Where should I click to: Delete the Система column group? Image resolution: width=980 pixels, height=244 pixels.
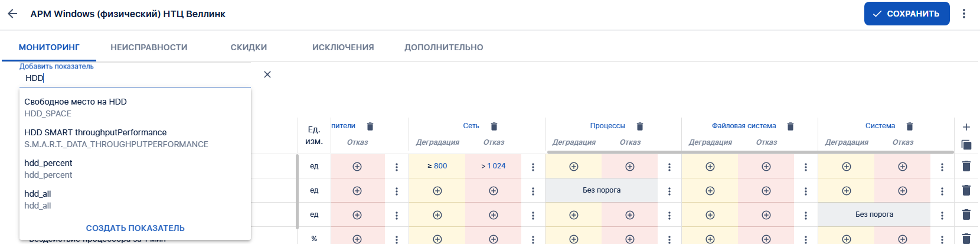[910, 126]
